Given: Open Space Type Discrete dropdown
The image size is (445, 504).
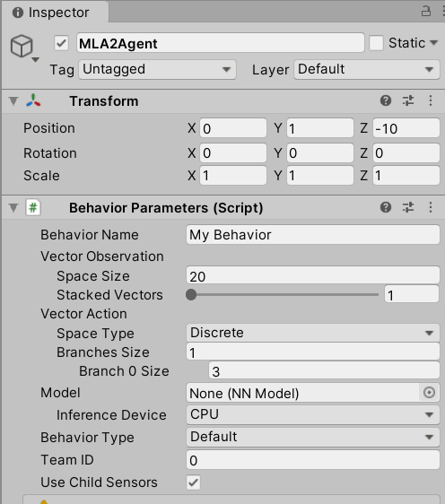Looking at the screenshot, I should tap(313, 333).
